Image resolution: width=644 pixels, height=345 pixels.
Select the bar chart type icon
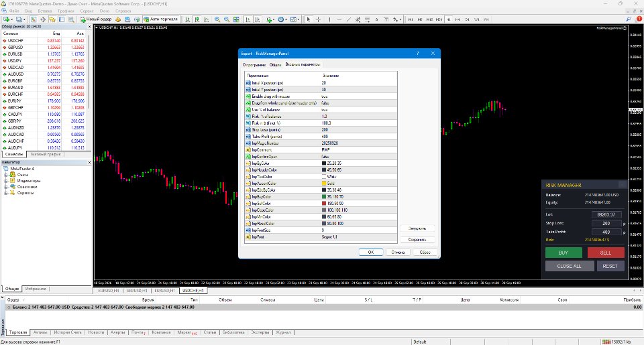tap(187, 19)
